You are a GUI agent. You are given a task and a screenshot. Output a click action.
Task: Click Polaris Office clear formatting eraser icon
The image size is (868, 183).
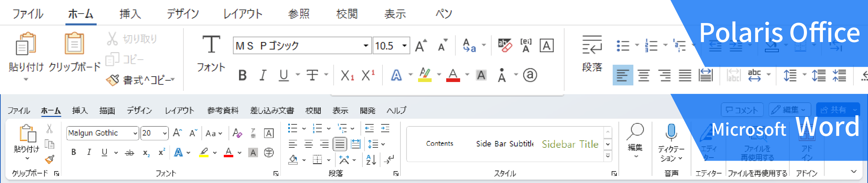505,45
